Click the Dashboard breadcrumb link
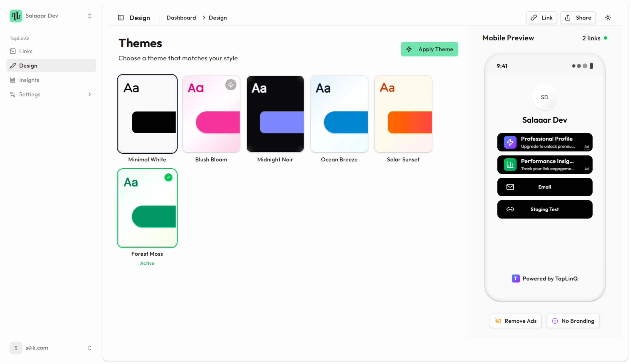This screenshot has width=631, height=364. tap(181, 18)
